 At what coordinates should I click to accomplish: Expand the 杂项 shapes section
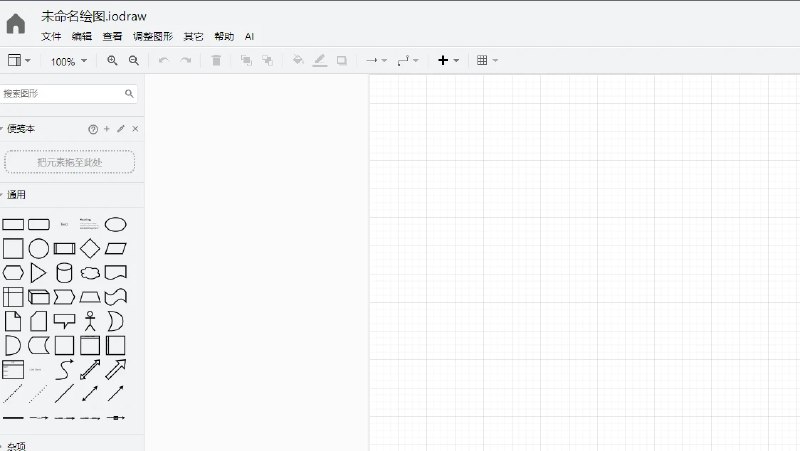14,446
